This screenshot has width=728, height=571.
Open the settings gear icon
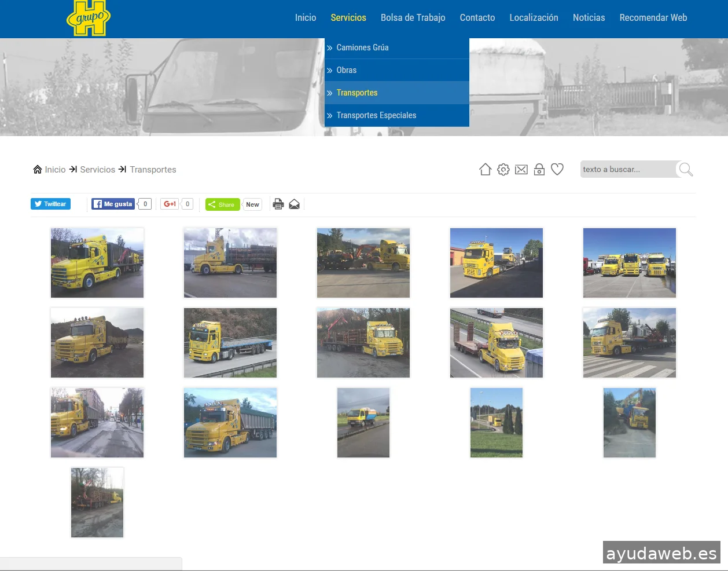coord(503,169)
